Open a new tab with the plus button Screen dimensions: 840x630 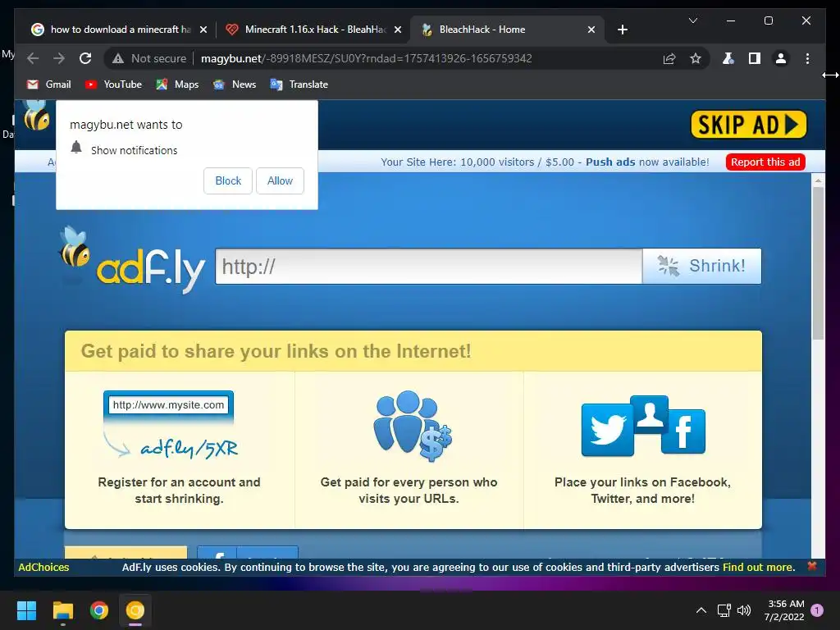coord(622,30)
